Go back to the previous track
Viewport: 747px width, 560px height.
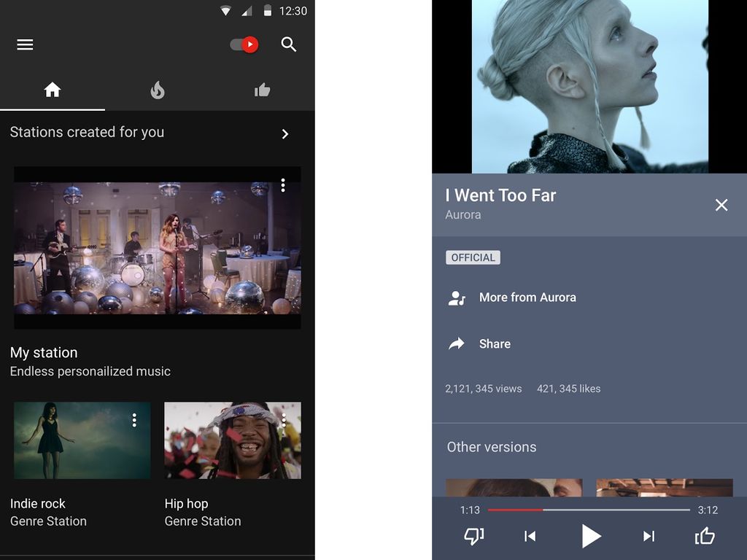click(530, 536)
